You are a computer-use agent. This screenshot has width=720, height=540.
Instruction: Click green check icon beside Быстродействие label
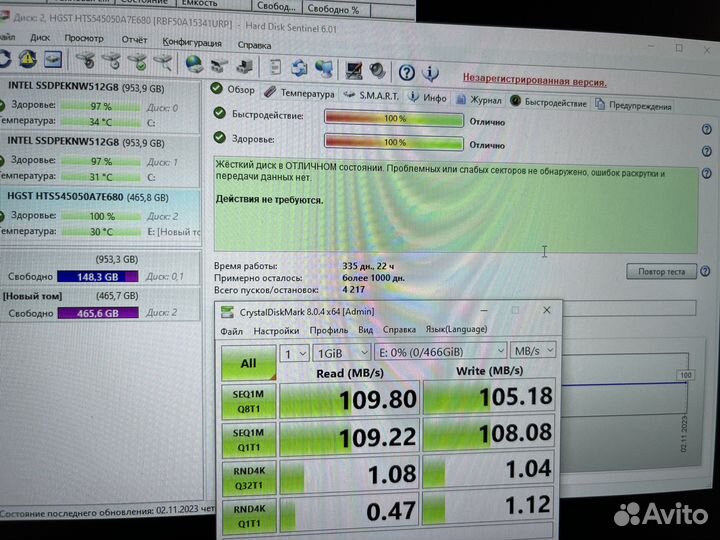point(220,112)
